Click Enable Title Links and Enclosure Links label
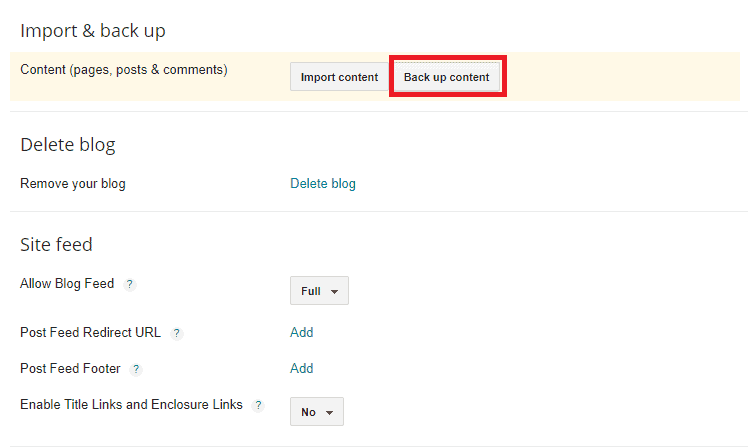748x447 pixels. click(131, 405)
